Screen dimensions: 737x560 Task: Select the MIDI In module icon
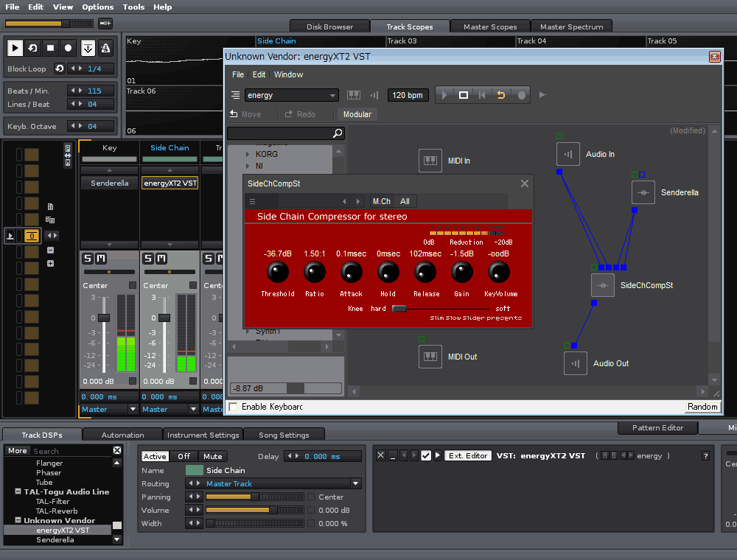tap(430, 161)
